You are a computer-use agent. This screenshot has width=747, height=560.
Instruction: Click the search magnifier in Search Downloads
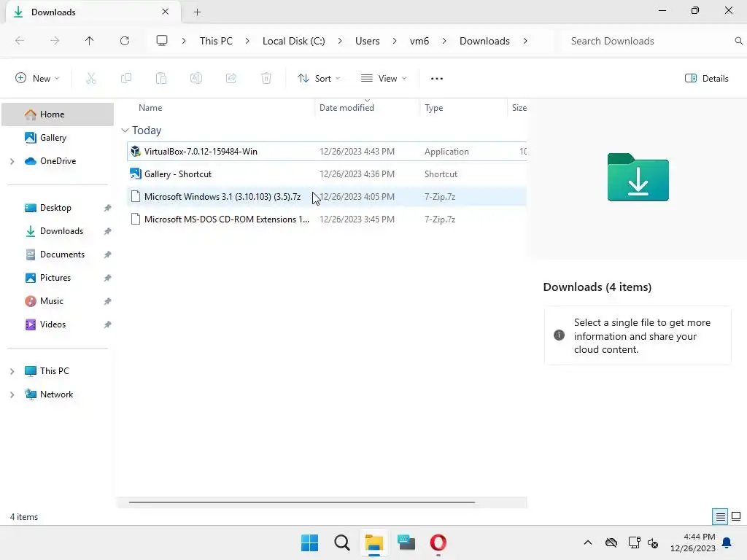[738, 41]
